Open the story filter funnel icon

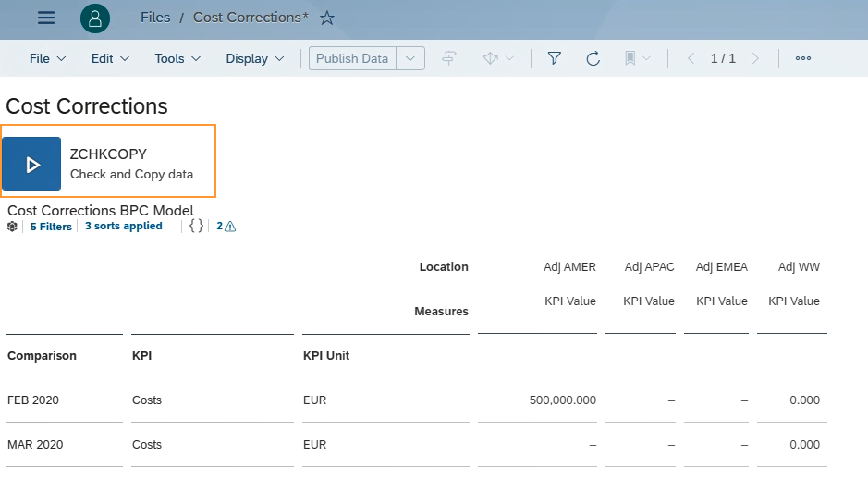coord(554,58)
